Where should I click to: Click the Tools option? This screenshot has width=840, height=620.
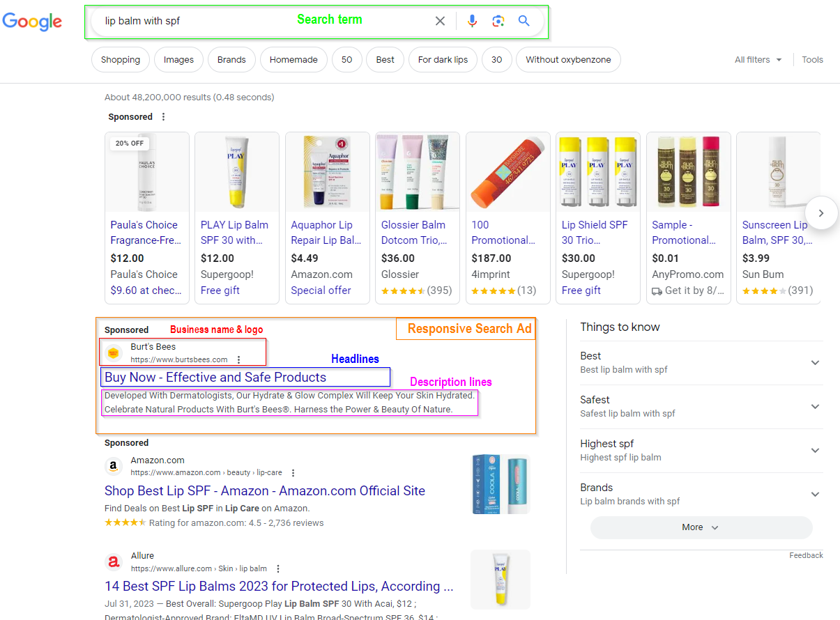tap(812, 60)
